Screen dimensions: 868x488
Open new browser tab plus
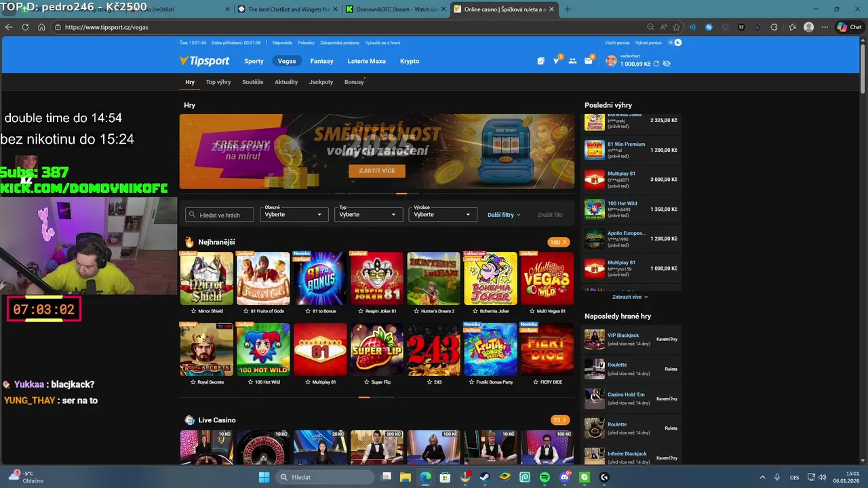[568, 9]
